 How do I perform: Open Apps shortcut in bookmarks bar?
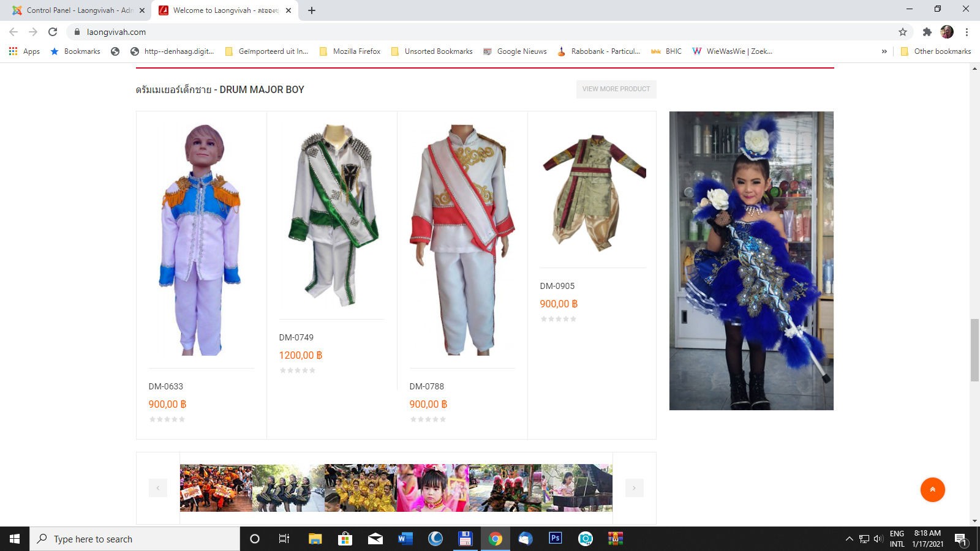pyautogui.click(x=24, y=51)
